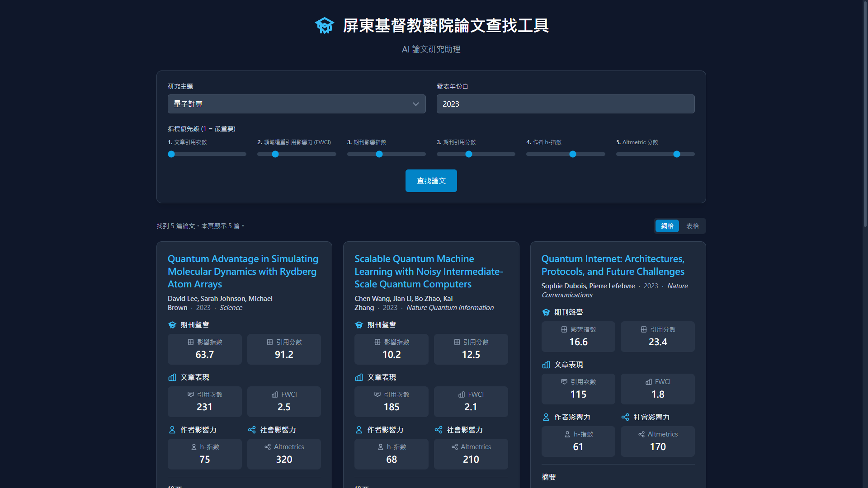
Task: Open the research topic dropdown
Action: (296, 104)
